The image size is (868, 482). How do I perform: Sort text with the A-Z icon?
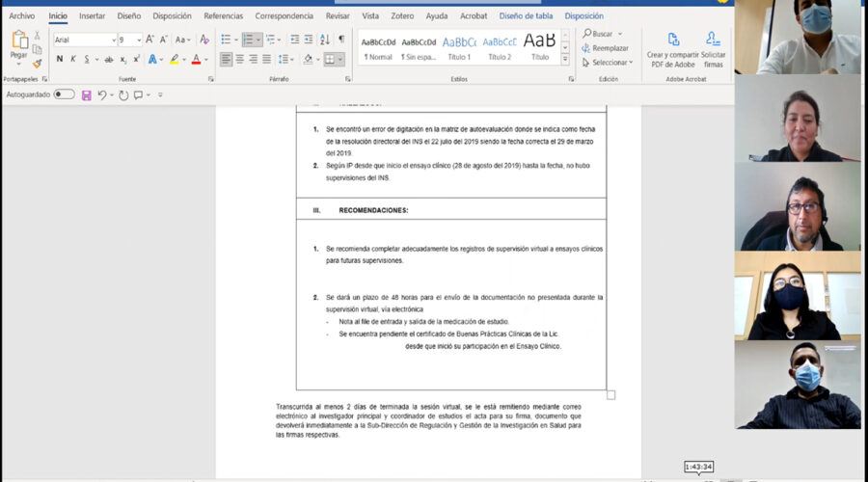point(325,40)
